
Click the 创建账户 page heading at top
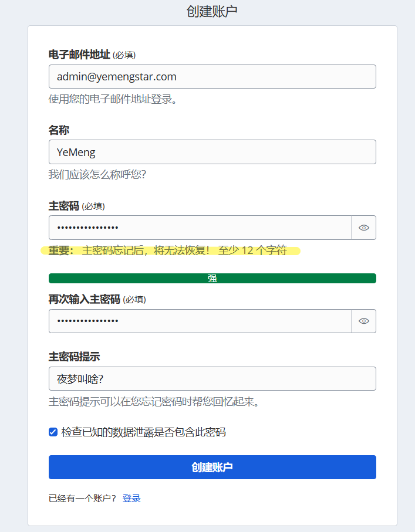coord(212,11)
